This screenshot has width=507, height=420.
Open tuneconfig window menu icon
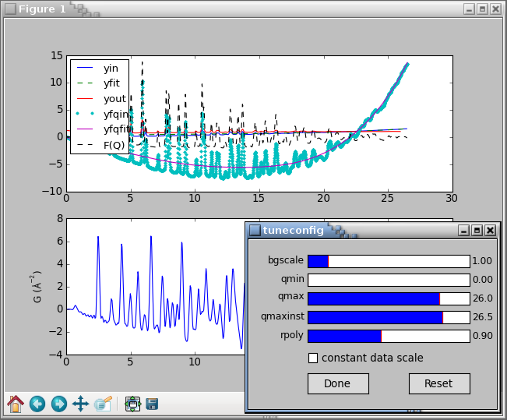pos(255,230)
